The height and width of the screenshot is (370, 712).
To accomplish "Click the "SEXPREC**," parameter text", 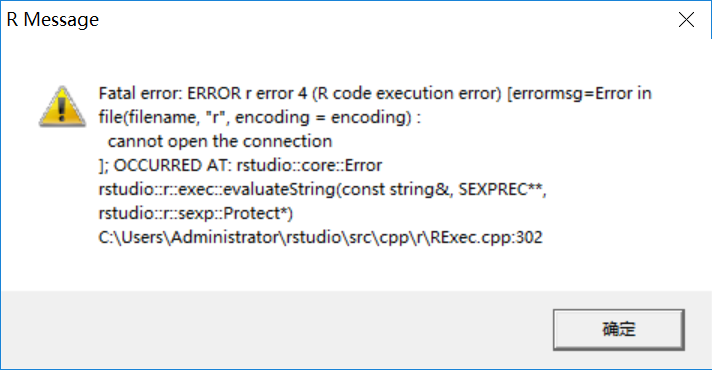I will [x=502, y=189].
